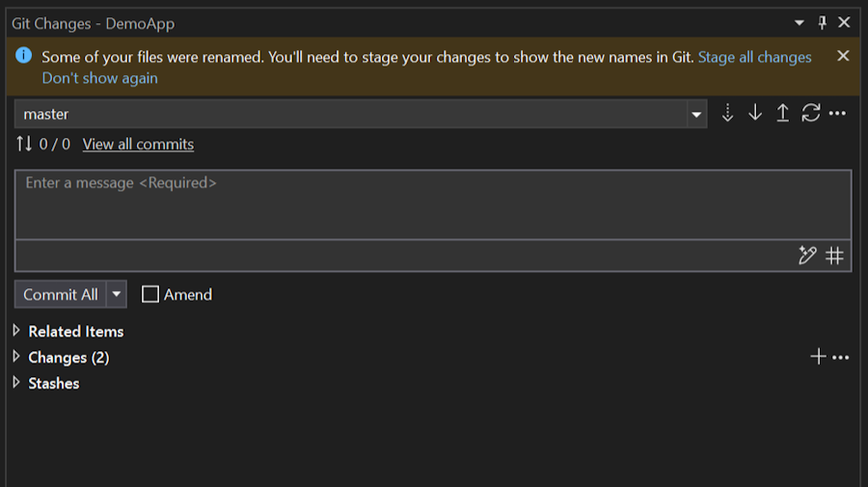Click in the commit message field
The height and width of the screenshot is (487, 868).
coord(432,205)
